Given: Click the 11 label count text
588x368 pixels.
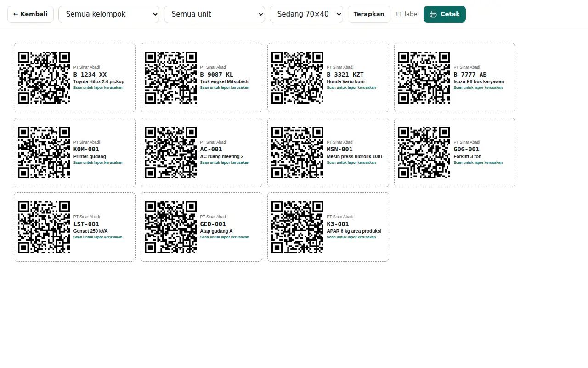Looking at the screenshot, I should 407,14.
